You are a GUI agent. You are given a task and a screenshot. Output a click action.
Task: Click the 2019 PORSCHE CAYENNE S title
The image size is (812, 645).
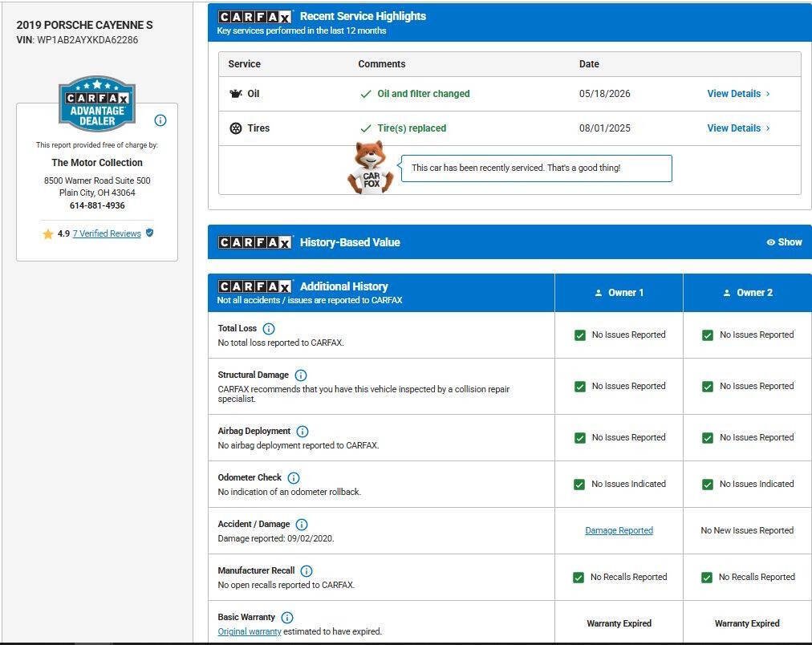pyautogui.click(x=84, y=25)
